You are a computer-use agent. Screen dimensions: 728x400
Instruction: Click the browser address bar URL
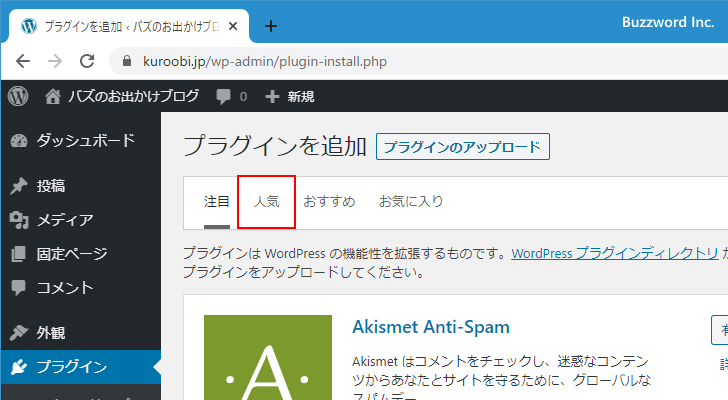(265, 61)
